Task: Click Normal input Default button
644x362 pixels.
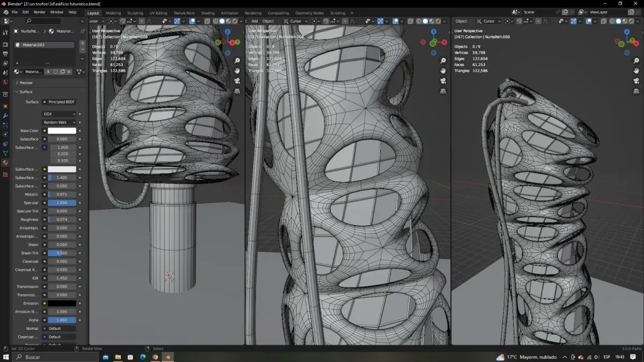Action: coord(60,328)
